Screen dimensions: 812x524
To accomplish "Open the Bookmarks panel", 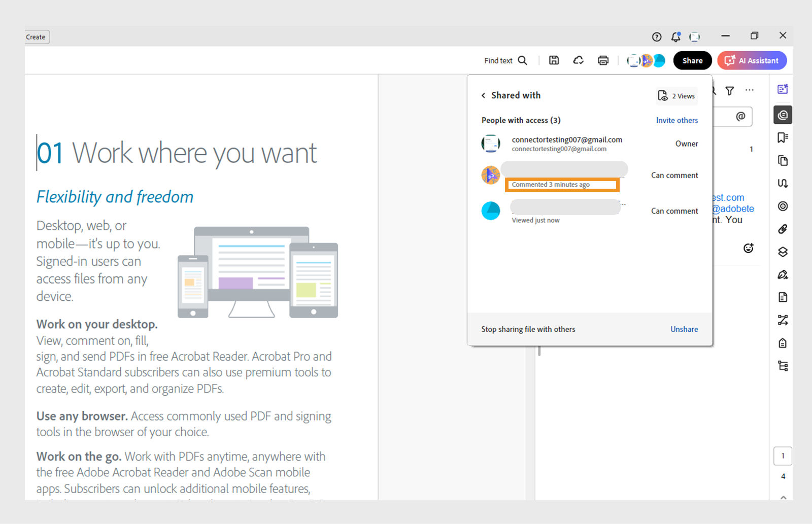I will pos(782,137).
